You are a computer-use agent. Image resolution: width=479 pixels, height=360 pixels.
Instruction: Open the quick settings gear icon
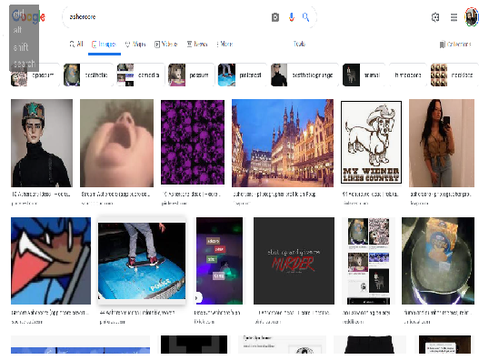pyautogui.click(x=435, y=17)
